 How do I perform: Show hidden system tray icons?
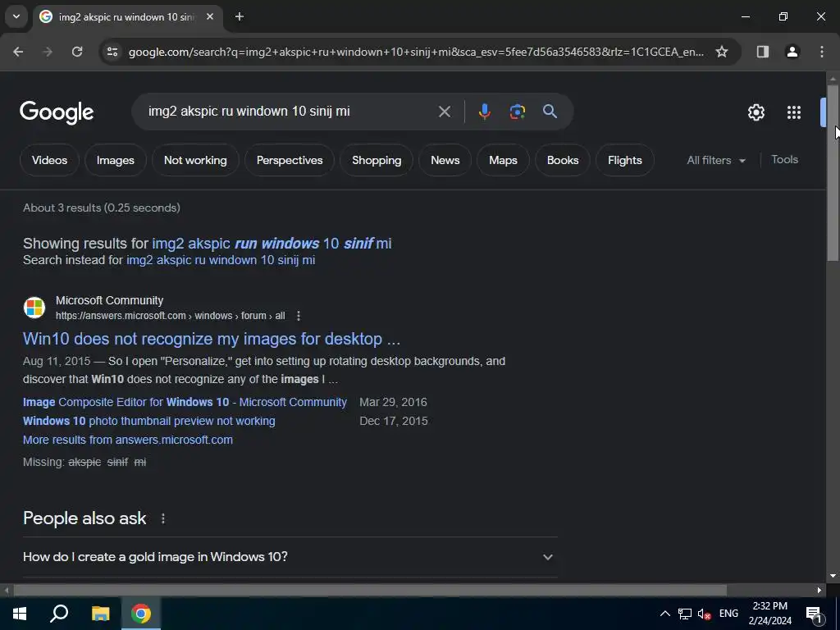664,614
